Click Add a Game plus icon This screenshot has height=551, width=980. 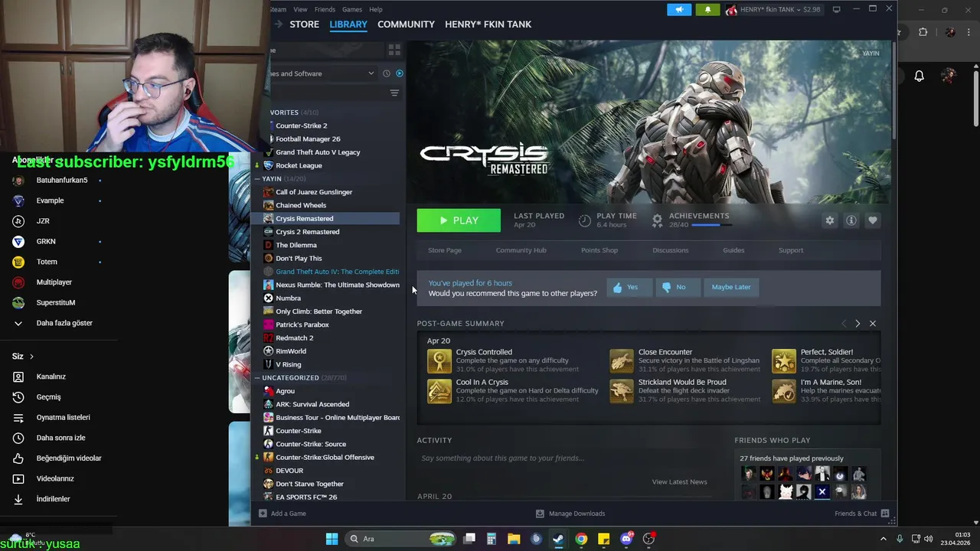tap(263, 514)
